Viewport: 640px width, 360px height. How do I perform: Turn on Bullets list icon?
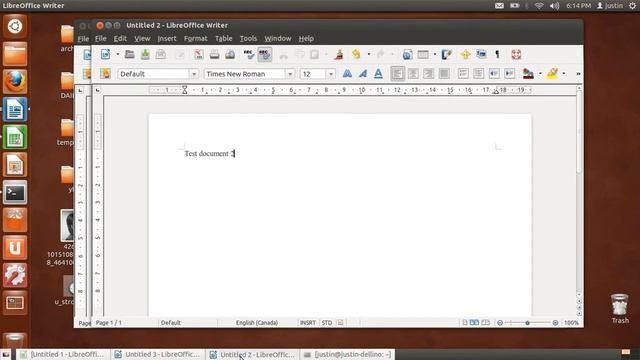(x=478, y=73)
